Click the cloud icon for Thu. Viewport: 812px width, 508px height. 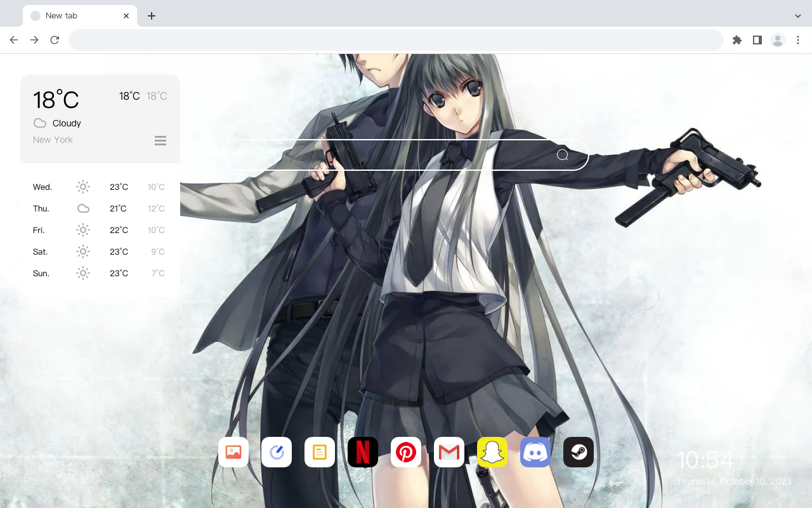83,208
